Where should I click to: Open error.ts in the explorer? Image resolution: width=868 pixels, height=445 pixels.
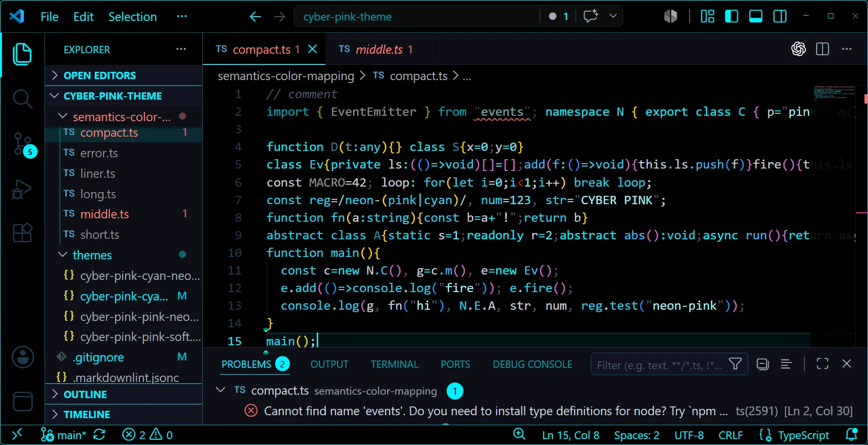pyautogui.click(x=123, y=153)
